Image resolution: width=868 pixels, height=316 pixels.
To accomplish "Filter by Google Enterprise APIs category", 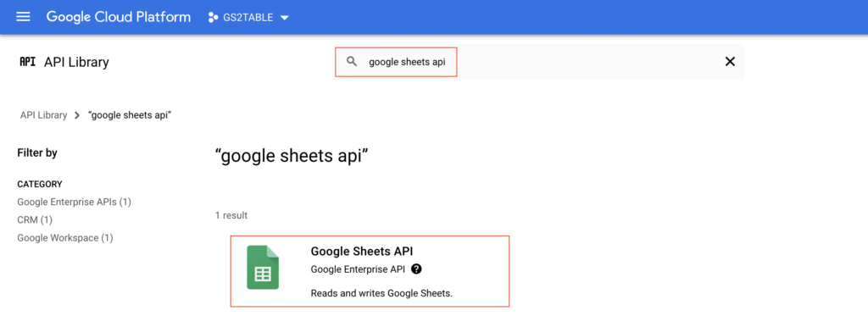I will point(75,202).
